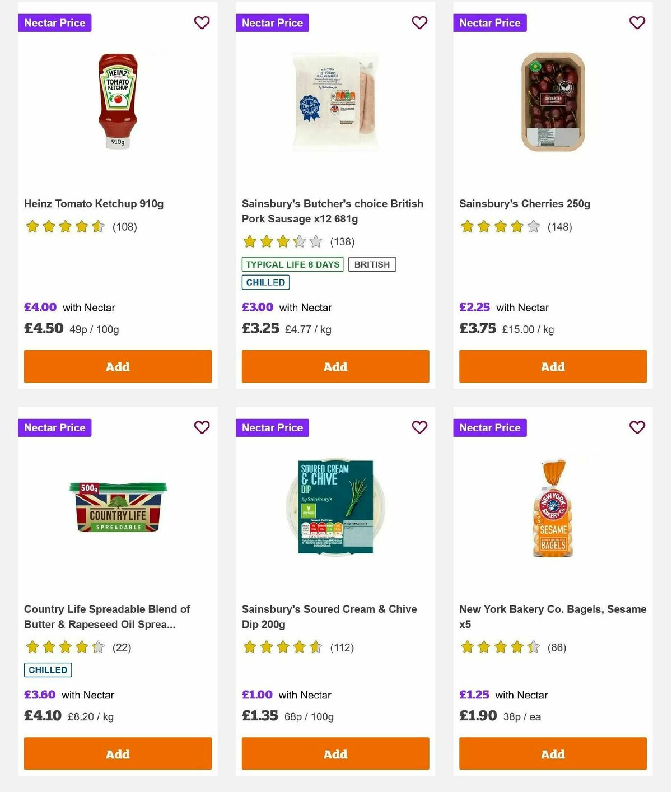This screenshot has width=672, height=792.
Task: Add Sainsbury's Cherries to the trolley
Action: 552,366
